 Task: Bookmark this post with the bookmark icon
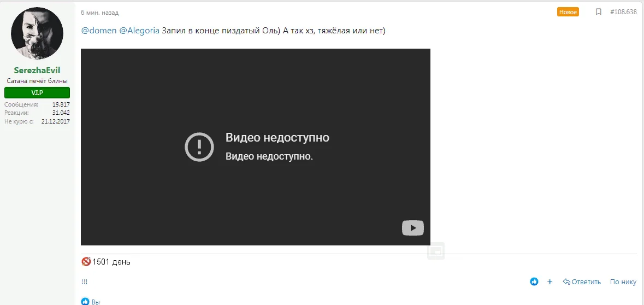pos(599,12)
